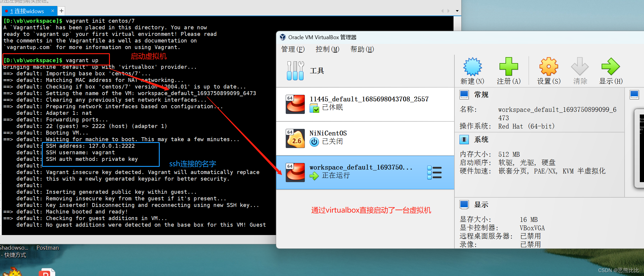Open the Manage (管理) menu
The height and width of the screenshot is (276, 644).
[293, 49]
